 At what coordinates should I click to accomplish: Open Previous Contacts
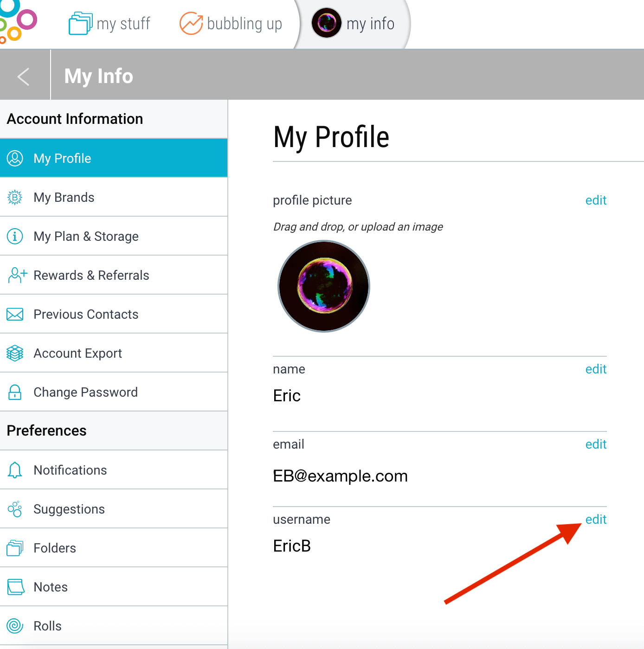point(114,314)
